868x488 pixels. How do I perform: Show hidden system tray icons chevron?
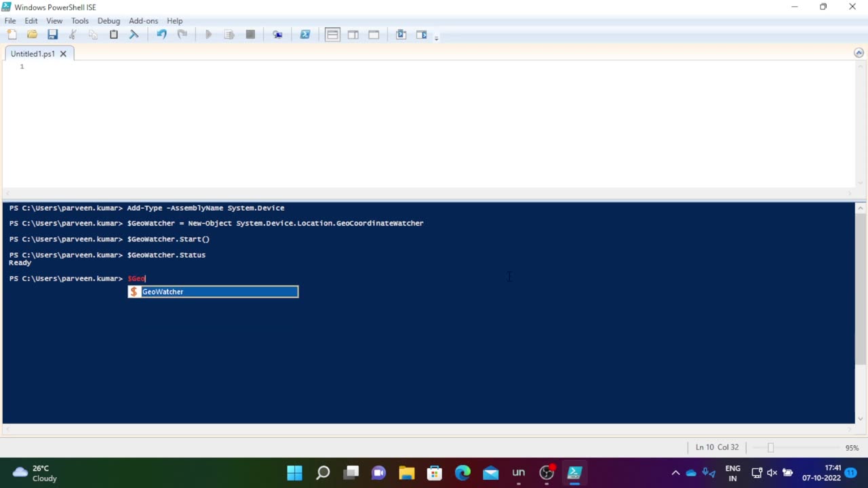(675, 473)
